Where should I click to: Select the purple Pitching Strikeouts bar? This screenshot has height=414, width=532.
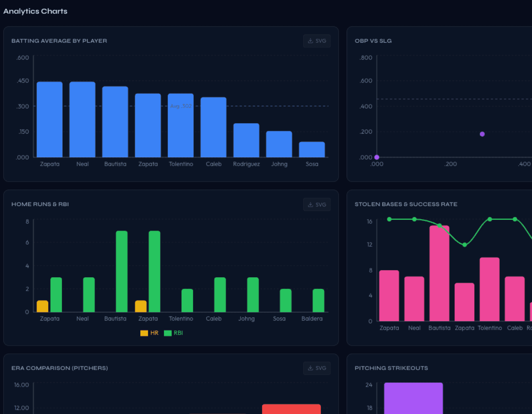[x=413, y=398]
